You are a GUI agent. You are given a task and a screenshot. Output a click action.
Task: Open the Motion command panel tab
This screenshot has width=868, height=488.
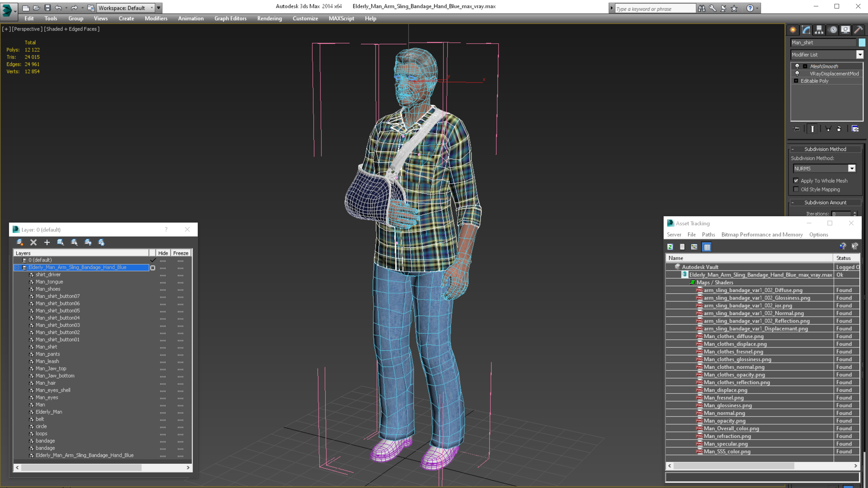coord(833,30)
